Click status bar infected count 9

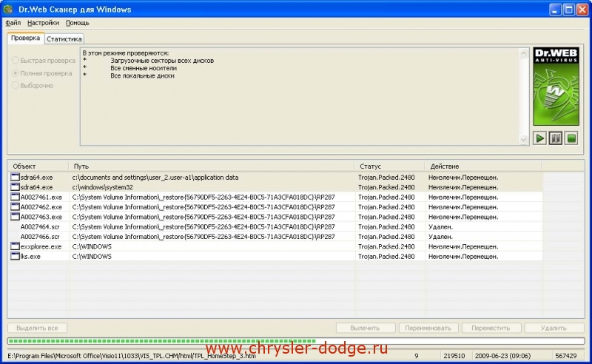pyautogui.click(x=417, y=356)
